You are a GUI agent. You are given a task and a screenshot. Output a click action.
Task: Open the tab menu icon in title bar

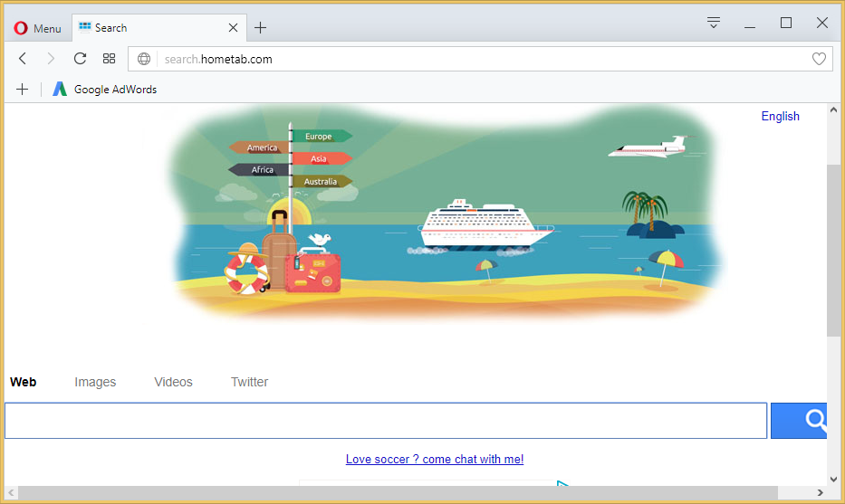[714, 23]
